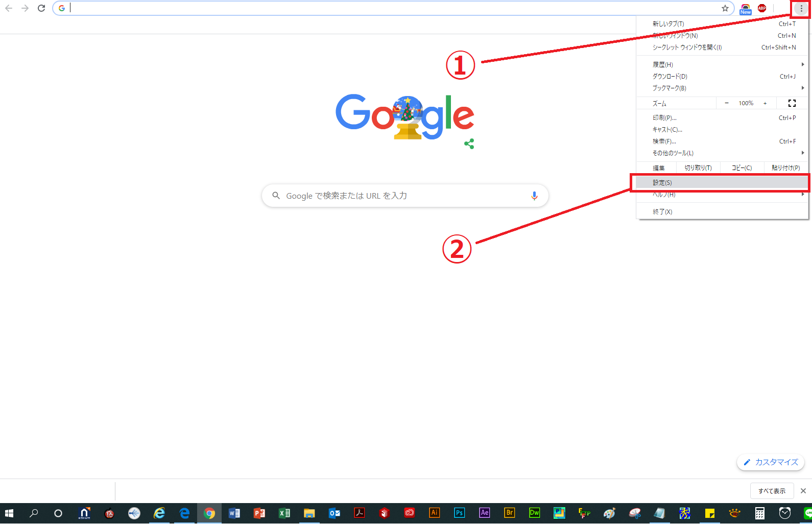
Task: Open File Explorer from the taskbar
Action: (309, 513)
